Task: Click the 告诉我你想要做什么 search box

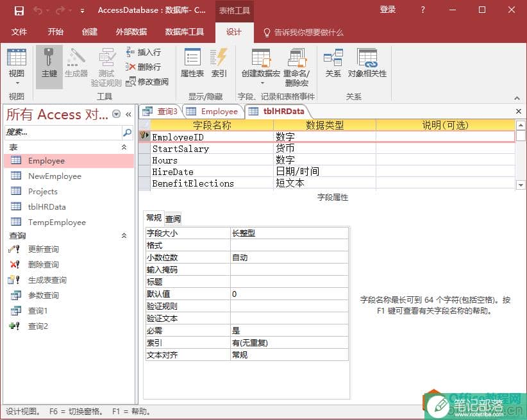Action: pyautogui.click(x=303, y=32)
